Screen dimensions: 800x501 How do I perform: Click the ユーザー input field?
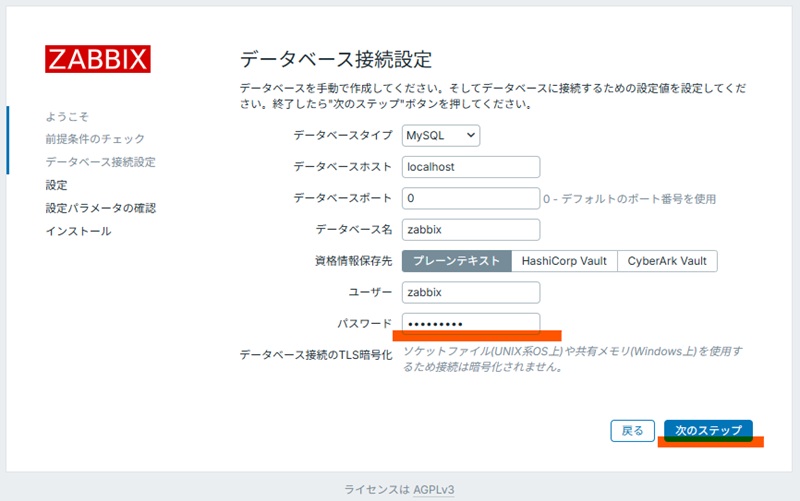tap(471, 292)
